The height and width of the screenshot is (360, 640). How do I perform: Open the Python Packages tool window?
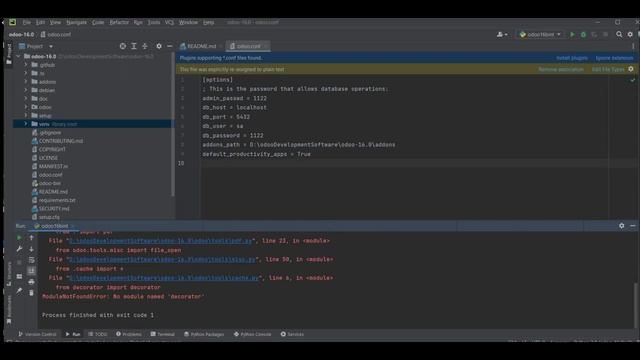point(204,334)
